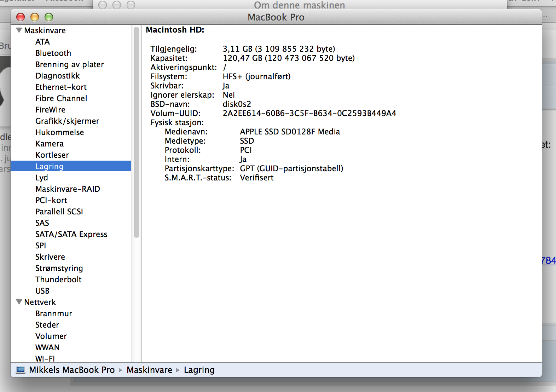Select Parallell SCSI
556x392 pixels.
(x=59, y=212)
